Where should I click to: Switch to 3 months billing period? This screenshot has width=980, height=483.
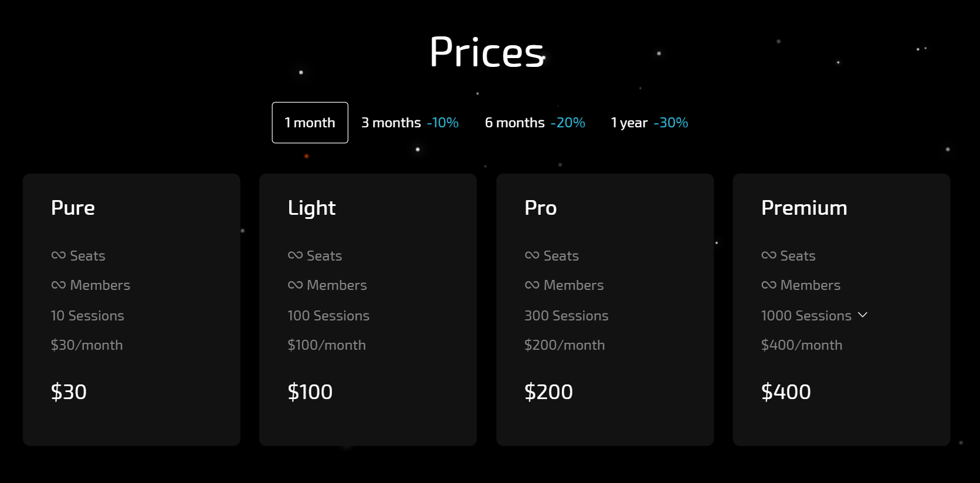tap(409, 123)
